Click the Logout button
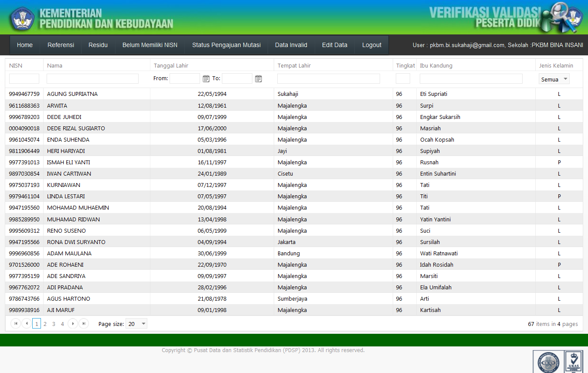Image resolution: width=588 pixels, height=373 pixels. (x=372, y=45)
